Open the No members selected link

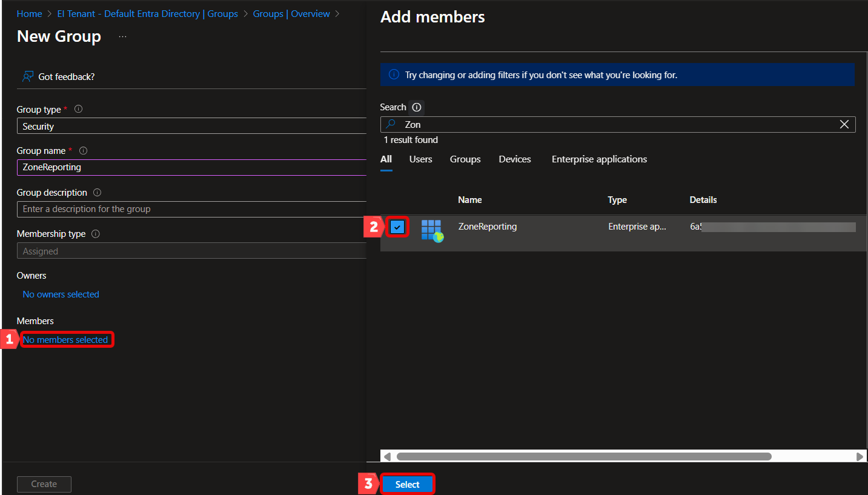(x=65, y=340)
